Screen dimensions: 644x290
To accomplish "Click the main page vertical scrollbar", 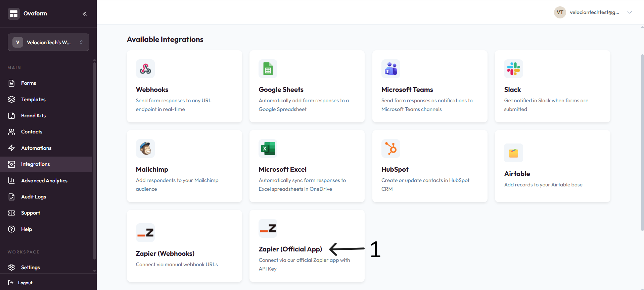I will point(642,142).
